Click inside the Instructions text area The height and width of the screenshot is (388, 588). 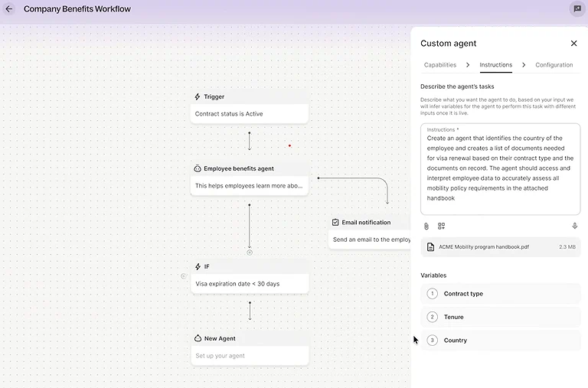coord(500,169)
